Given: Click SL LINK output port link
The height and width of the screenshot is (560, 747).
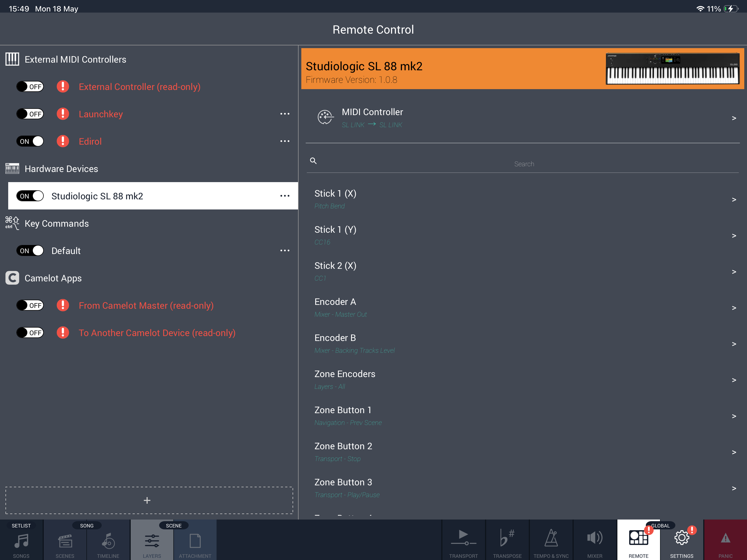Looking at the screenshot, I should tap(391, 125).
